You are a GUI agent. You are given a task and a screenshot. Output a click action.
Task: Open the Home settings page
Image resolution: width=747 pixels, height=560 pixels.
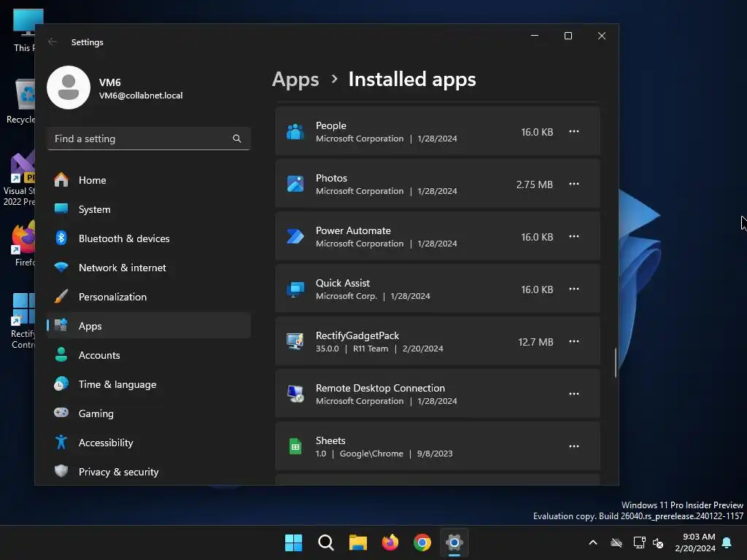[149, 180]
